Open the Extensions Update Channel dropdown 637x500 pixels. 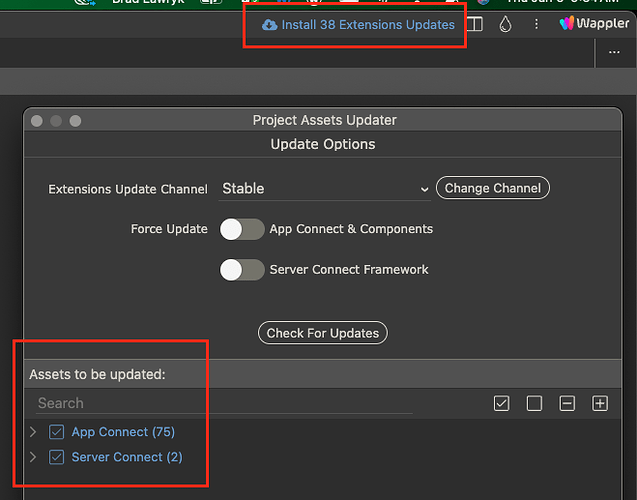(325, 189)
